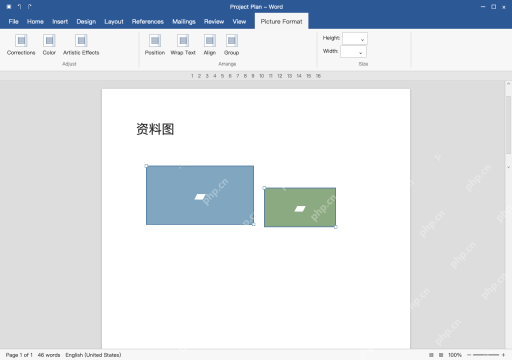Click the 46 words counter
This screenshot has height=360, width=512.
[49, 355]
